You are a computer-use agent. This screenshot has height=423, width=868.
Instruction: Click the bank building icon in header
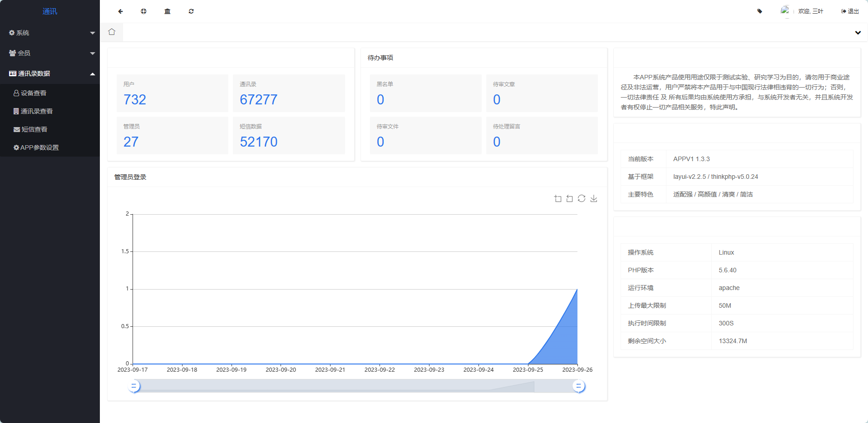[x=168, y=11]
